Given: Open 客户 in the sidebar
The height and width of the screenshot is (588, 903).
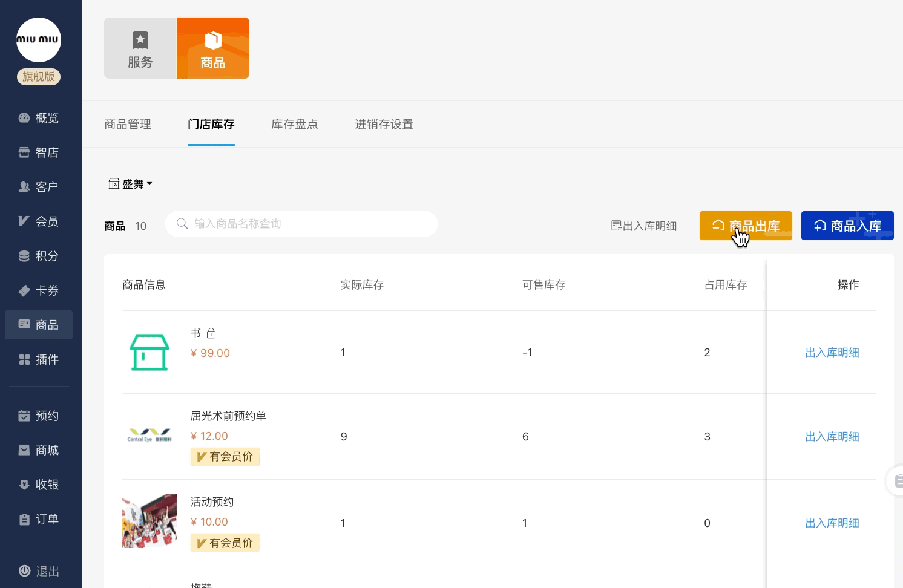Looking at the screenshot, I should [x=39, y=187].
